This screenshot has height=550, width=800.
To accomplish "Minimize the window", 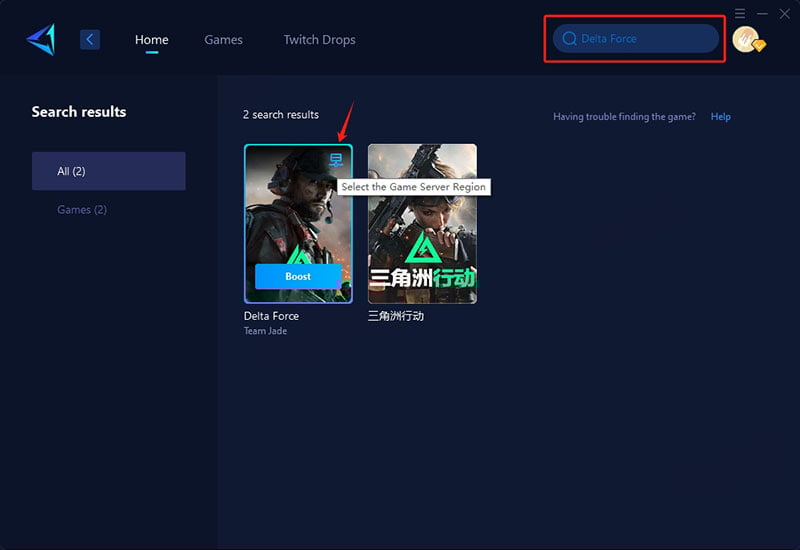I will click(x=762, y=14).
